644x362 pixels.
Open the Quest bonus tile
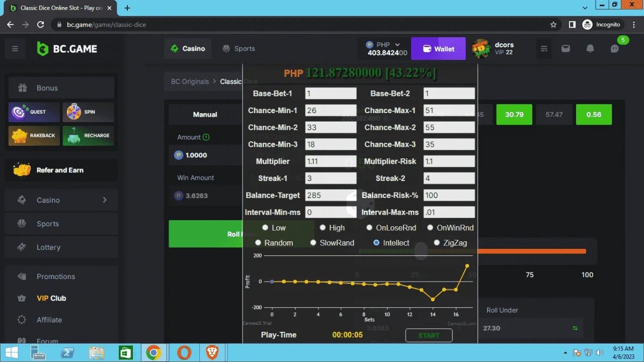pyautogui.click(x=34, y=112)
